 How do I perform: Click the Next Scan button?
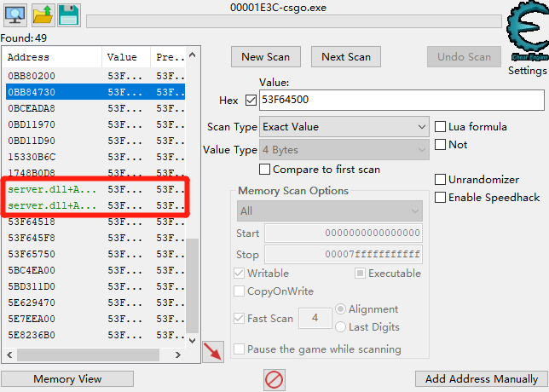pyautogui.click(x=345, y=57)
